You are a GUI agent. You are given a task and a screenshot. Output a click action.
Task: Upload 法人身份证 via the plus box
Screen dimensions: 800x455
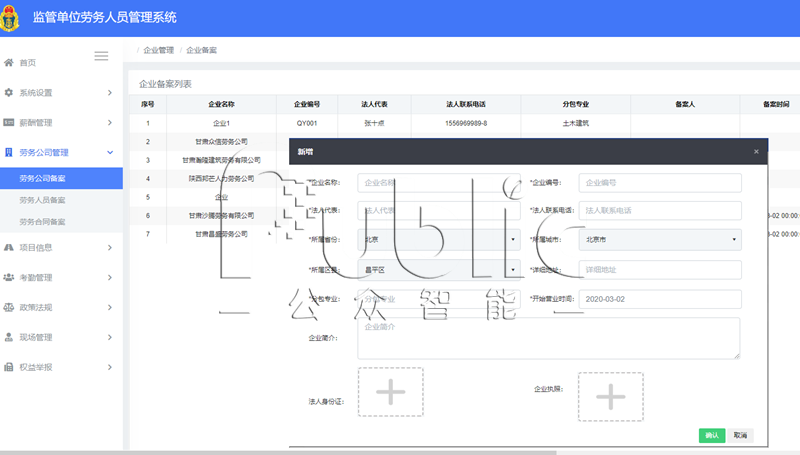click(x=390, y=392)
